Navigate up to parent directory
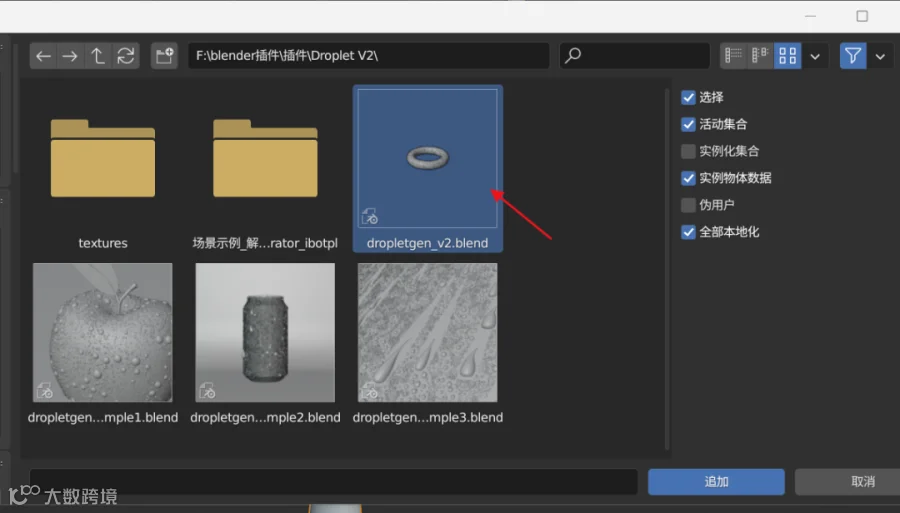This screenshot has width=900, height=513. click(98, 56)
